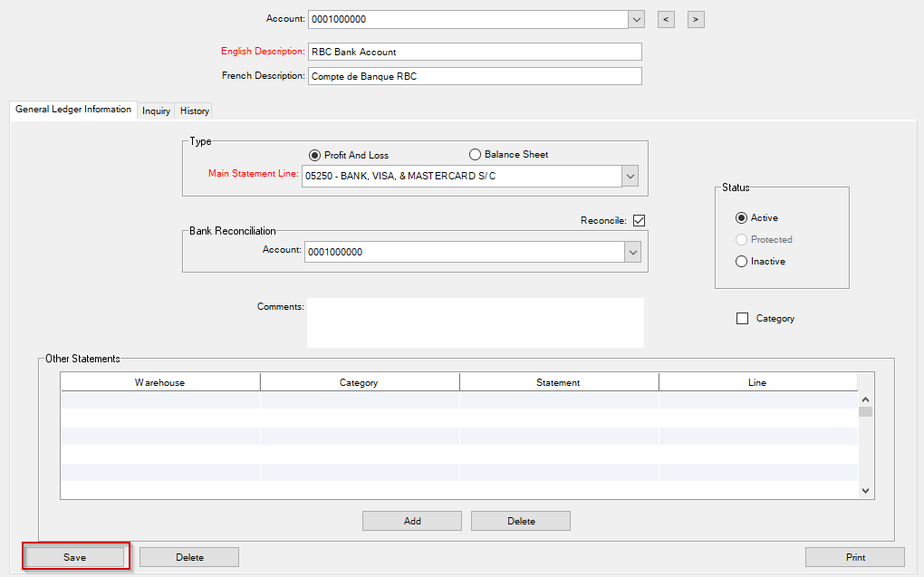924x577 pixels.
Task: Uncheck the Reconcile checkbox
Action: pyautogui.click(x=639, y=220)
